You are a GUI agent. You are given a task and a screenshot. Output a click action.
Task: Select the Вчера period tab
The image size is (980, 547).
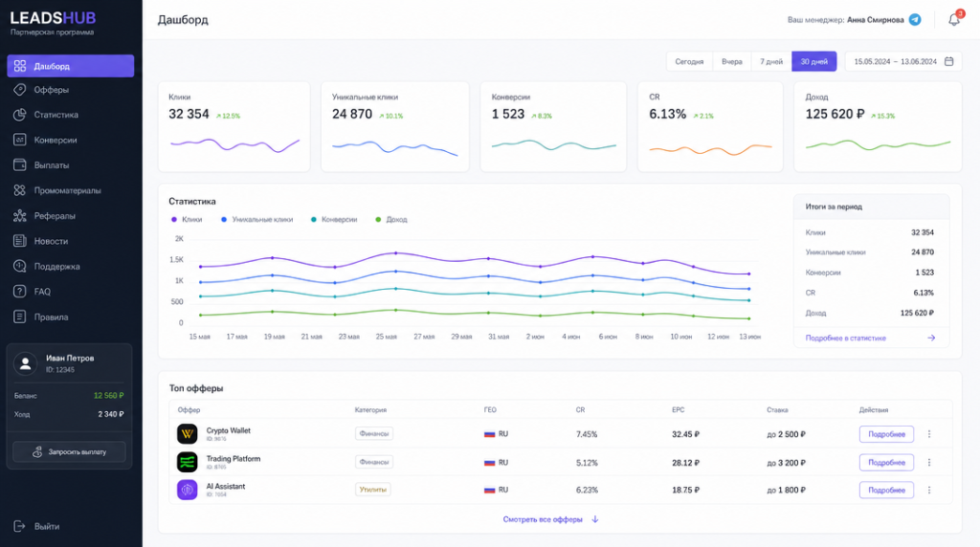(x=732, y=61)
